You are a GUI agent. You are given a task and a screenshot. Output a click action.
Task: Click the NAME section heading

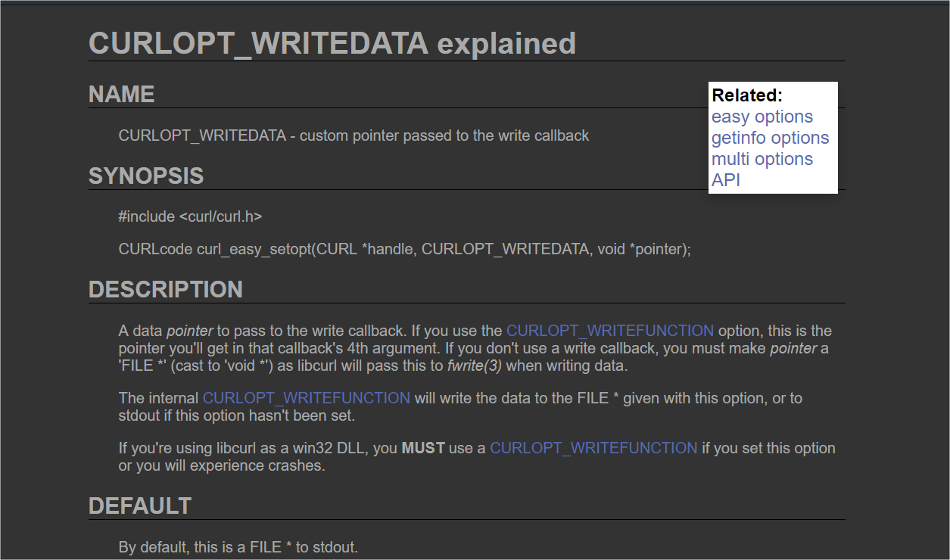pyautogui.click(x=122, y=95)
